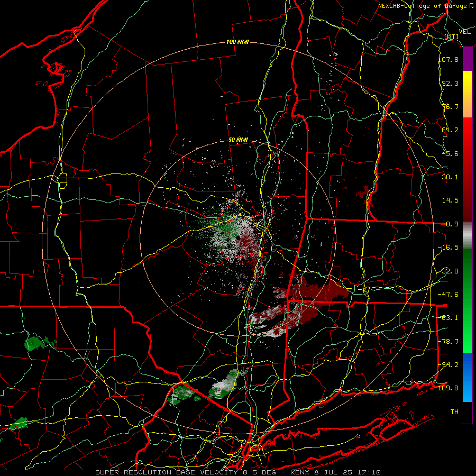Click the -94.2 value on velocity scale
Screen dimensions: 476x476
point(448,365)
